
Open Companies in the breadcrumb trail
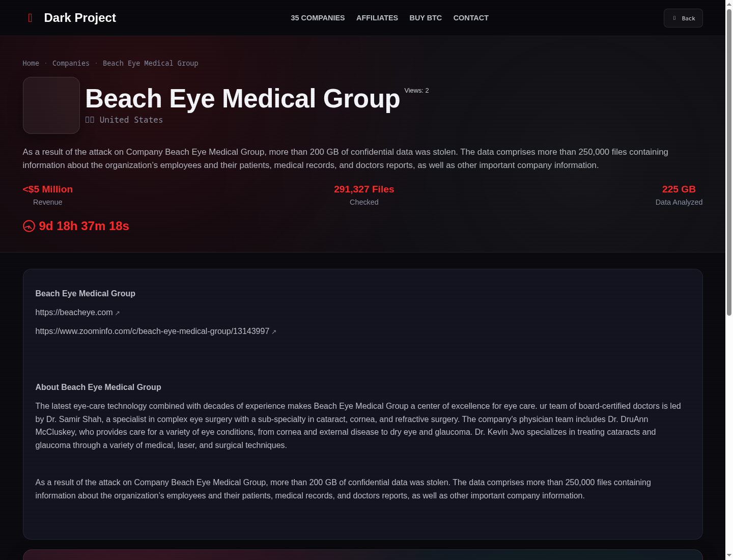[71, 63]
